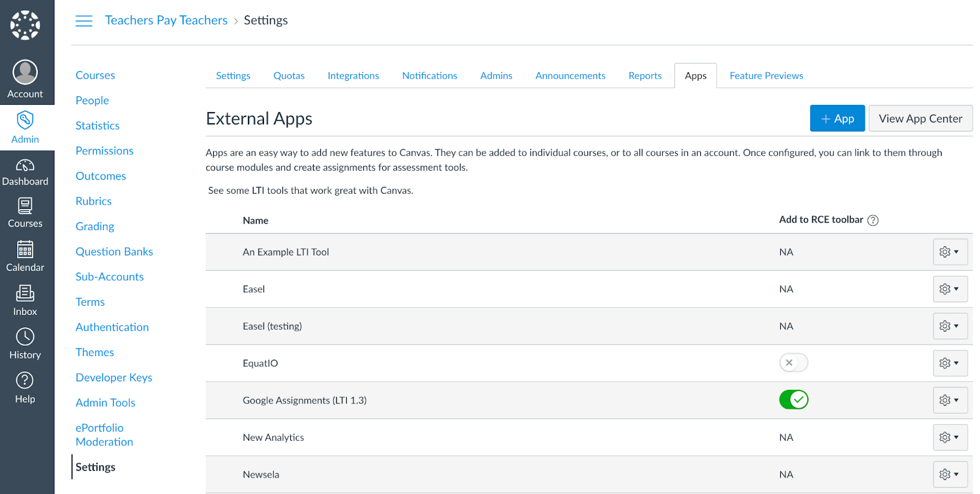Viewport: 980px width, 494px height.
Task: Open the Permissions link
Action: (x=104, y=151)
